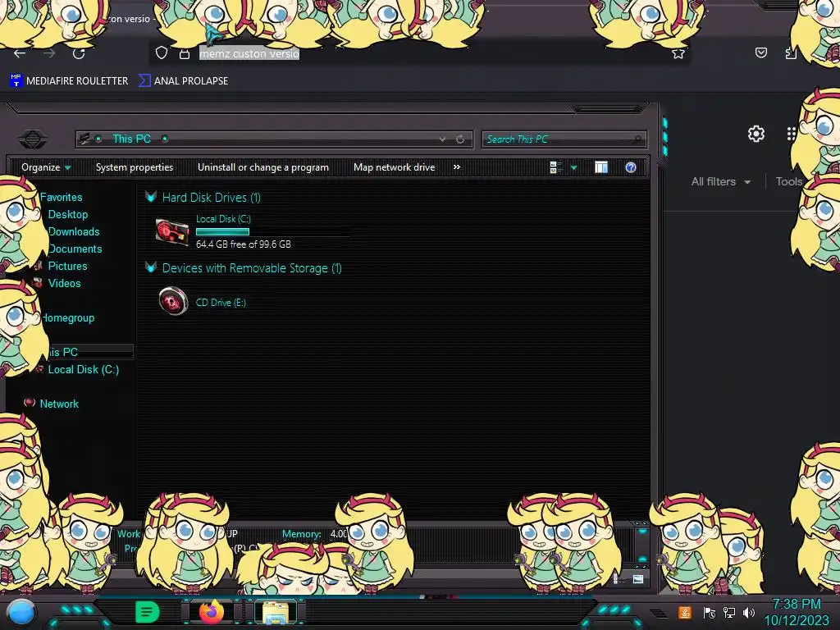Reload the page with the browser refresh icon
Image resolution: width=840 pixels, height=630 pixels.
[79, 53]
